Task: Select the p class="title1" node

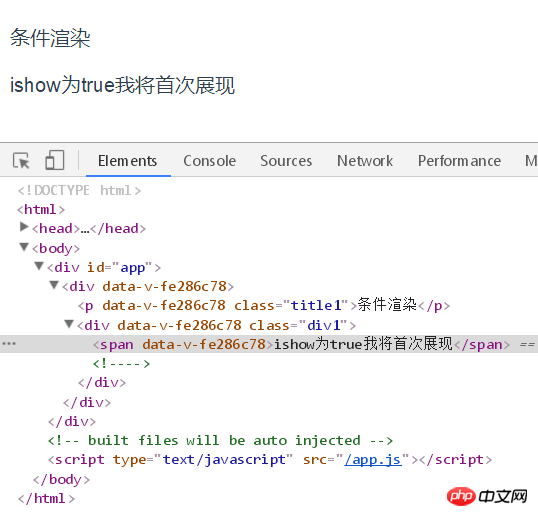Action: (264, 305)
